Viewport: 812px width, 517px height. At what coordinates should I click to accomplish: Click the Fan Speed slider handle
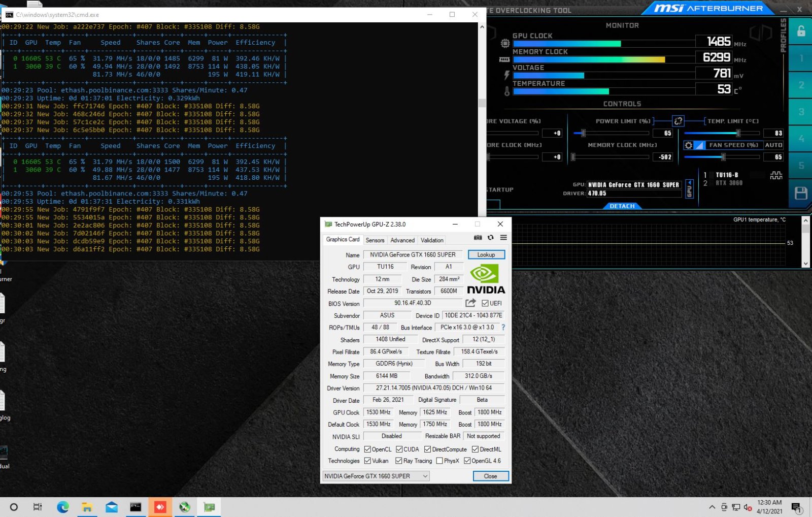click(x=723, y=157)
